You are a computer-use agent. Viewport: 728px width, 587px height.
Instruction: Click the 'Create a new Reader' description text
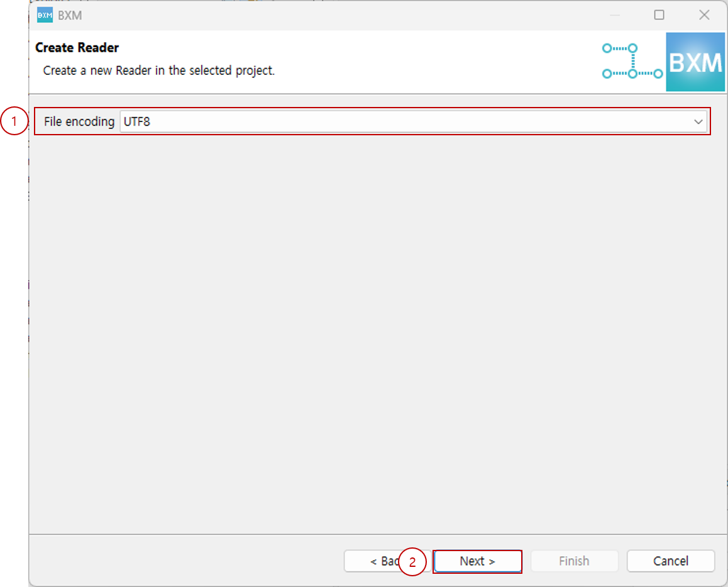pos(158,70)
